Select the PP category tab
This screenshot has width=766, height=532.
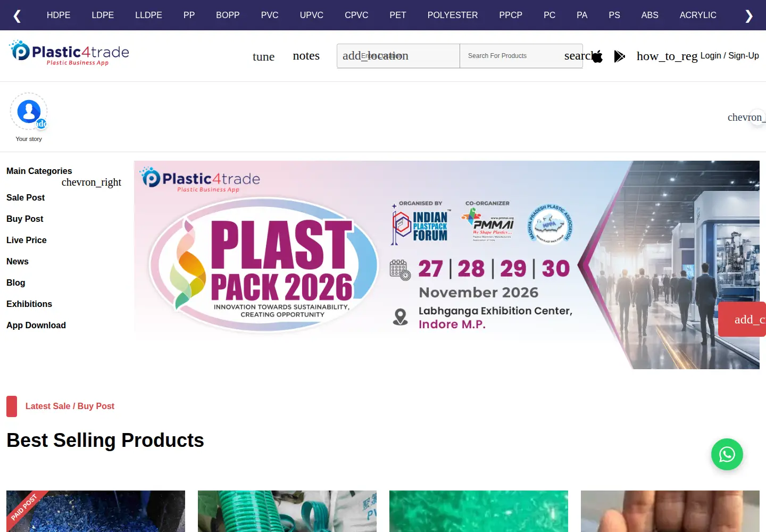click(x=189, y=15)
